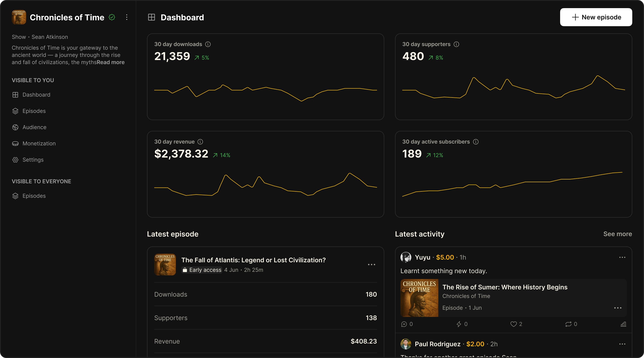Viewport: 644px width, 358px height.
Task: Click See more in Latest activity
Action: pyautogui.click(x=617, y=234)
